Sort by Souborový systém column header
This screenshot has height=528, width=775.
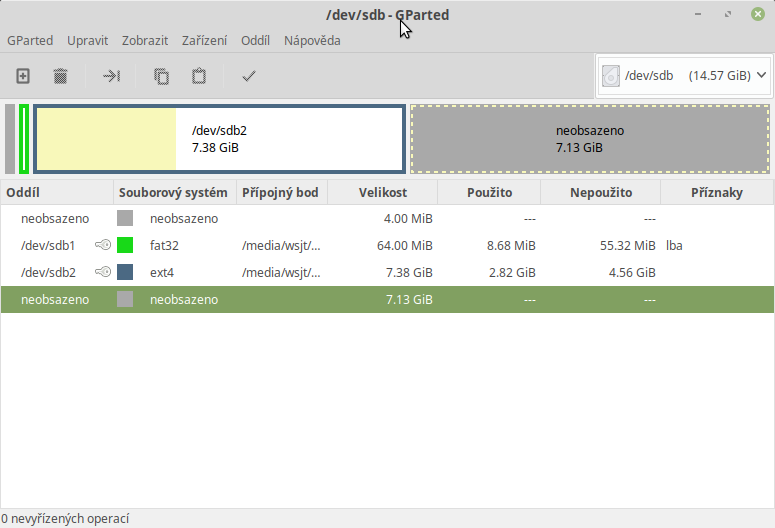[173, 193]
